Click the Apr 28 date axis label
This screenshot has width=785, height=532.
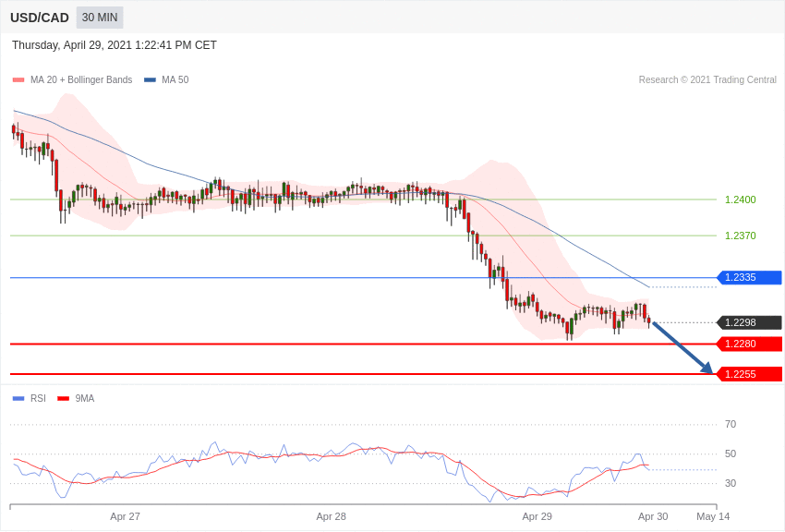pyautogui.click(x=331, y=516)
